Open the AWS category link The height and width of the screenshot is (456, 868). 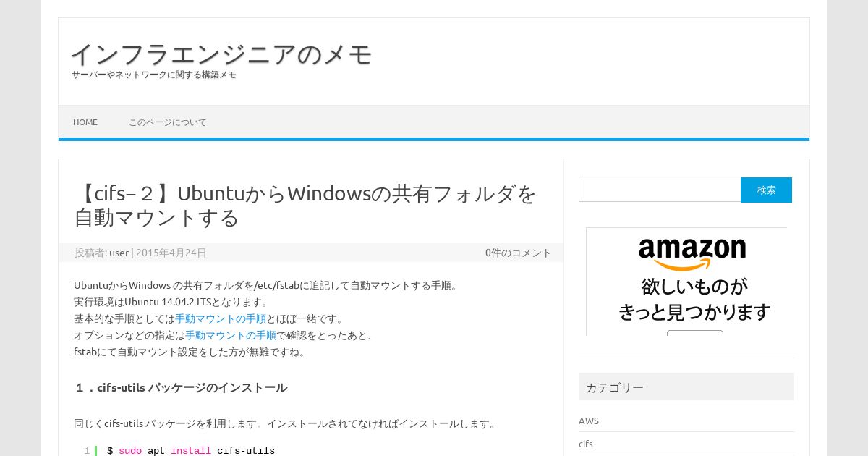pos(589,421)
